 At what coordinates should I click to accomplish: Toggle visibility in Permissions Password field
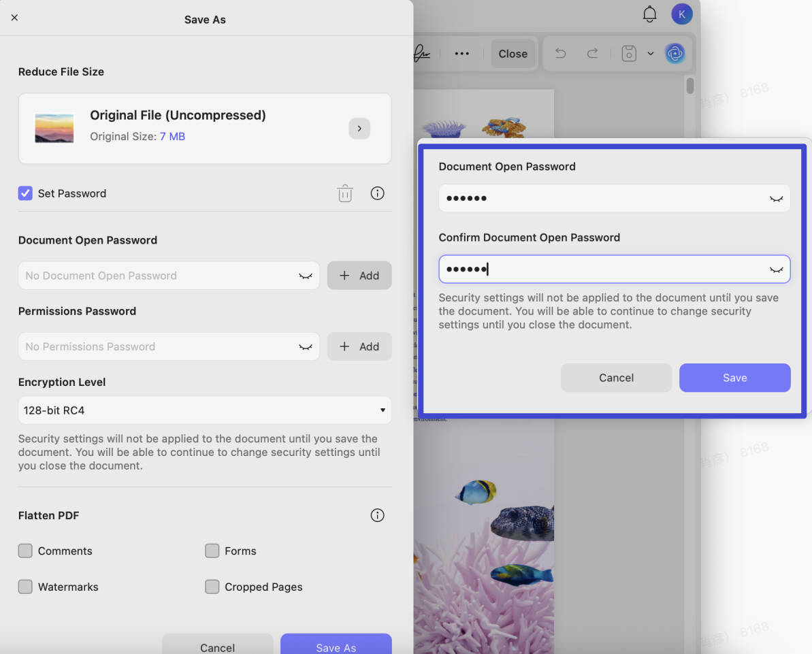[306, 347]
